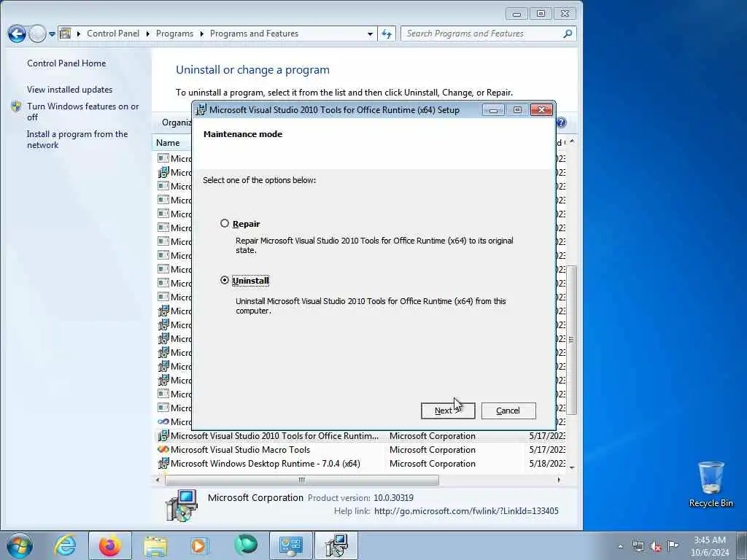
Task: Click the Visual Studio Macro Tools row icon
Action: pos(163,449)
